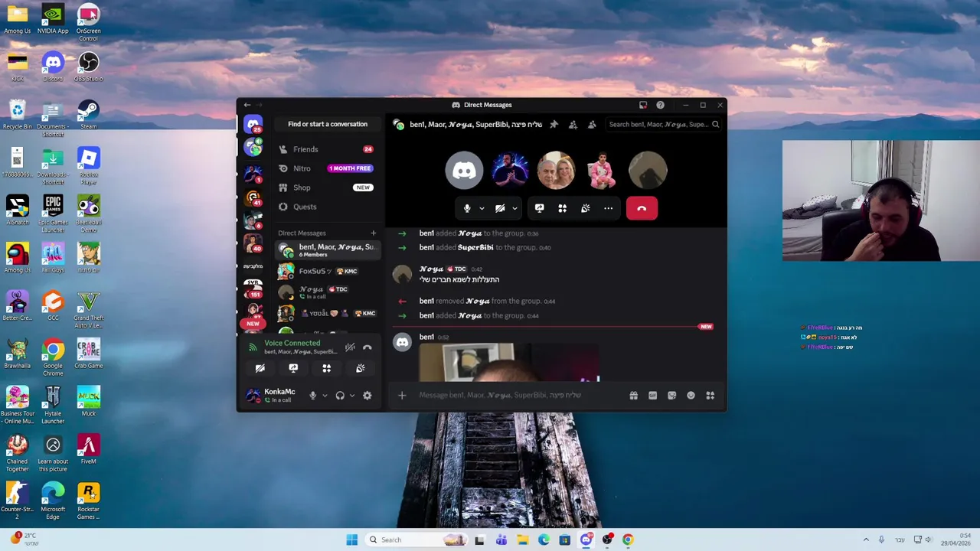980x551 pixels.
Task: Expand camera options arrow in call
Action: (x=514, y=208)
